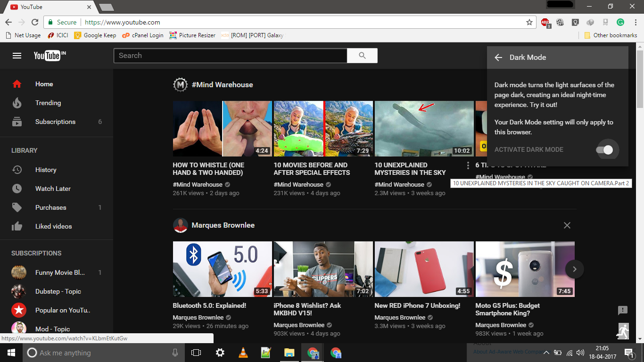Open Trending in the sidebar

(57, 103)
